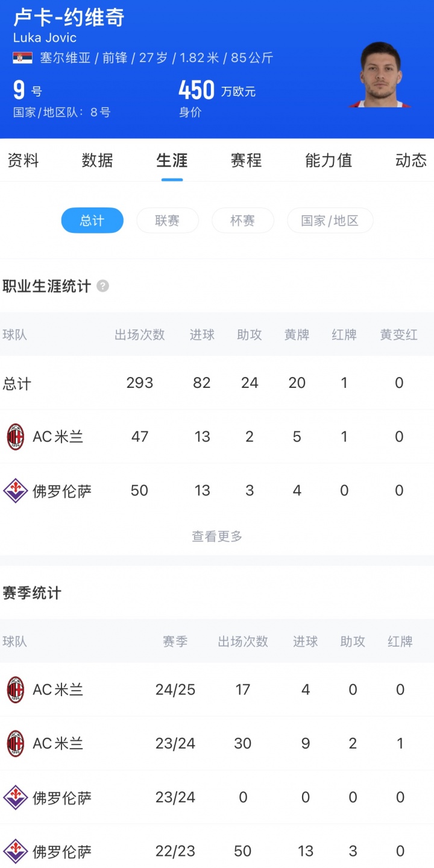Open the 赛程 tab
The width and height of the screenshot is (434, 868).
246,160
